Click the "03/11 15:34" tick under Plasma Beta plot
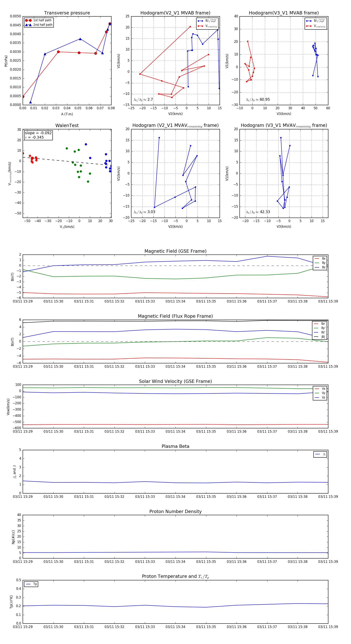Viewport: 351px width, 644px height. point(175,496)
